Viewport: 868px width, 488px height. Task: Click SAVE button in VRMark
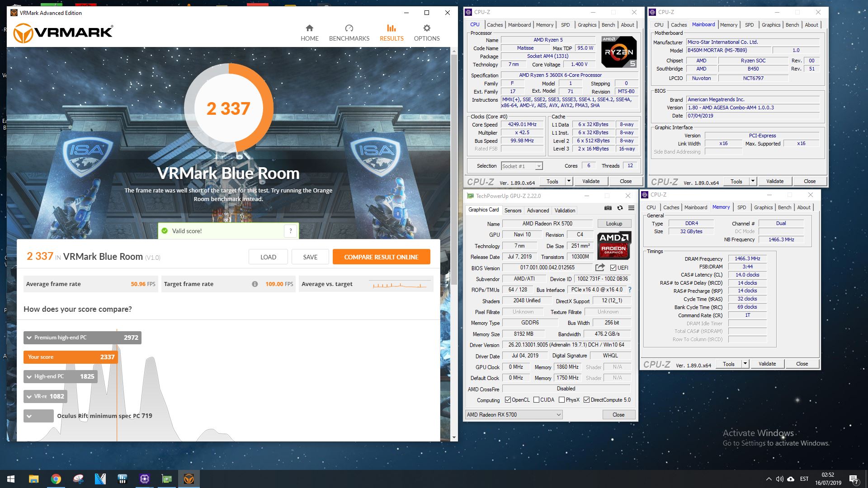pos(310,257)
